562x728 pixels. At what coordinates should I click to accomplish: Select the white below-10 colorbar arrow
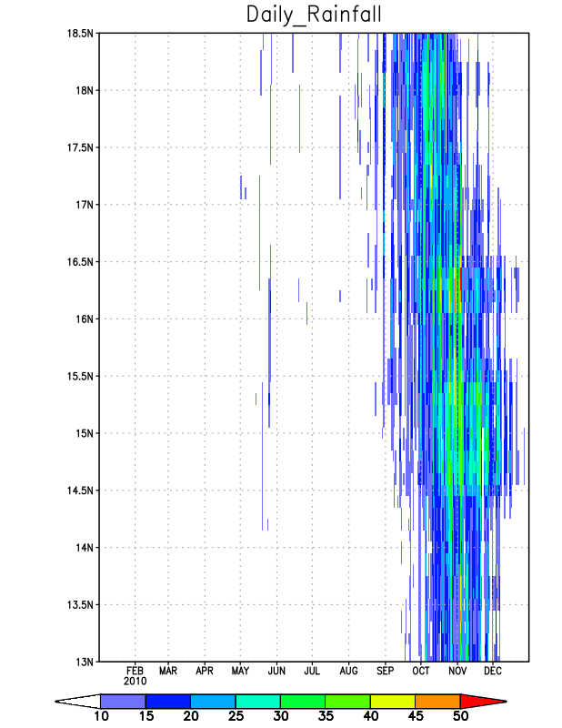tap(79, 701)
